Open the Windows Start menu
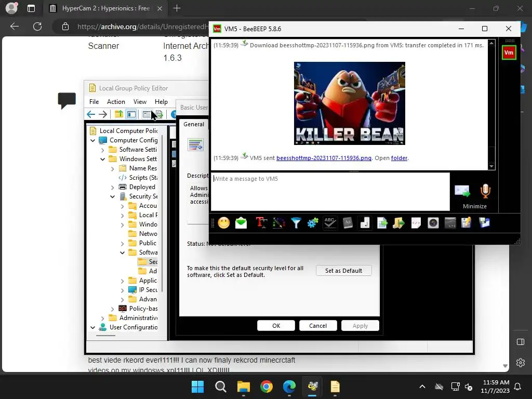Viewport: 532px width, 399px height. pyautogui.click(x=197, y=387)
